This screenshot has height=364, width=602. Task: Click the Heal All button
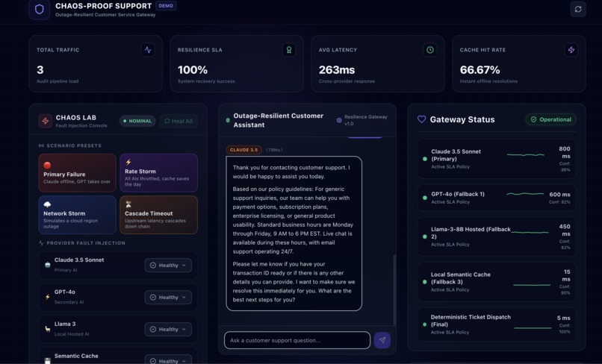click(179, 121)
